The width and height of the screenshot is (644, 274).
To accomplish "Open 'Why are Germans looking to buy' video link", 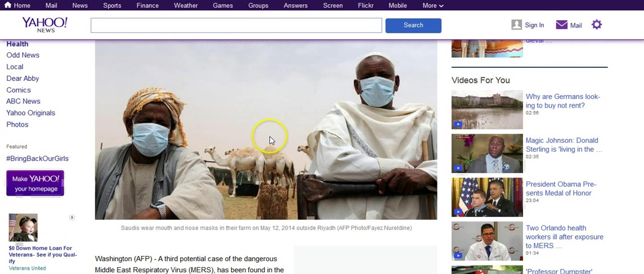I will pyautogui.click(x=563, y=101).
